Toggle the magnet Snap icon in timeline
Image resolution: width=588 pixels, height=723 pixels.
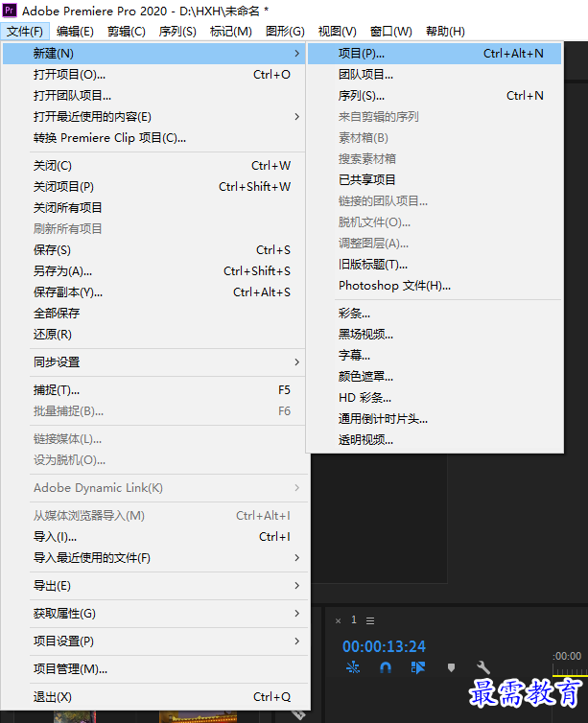[x=386, y=667]
